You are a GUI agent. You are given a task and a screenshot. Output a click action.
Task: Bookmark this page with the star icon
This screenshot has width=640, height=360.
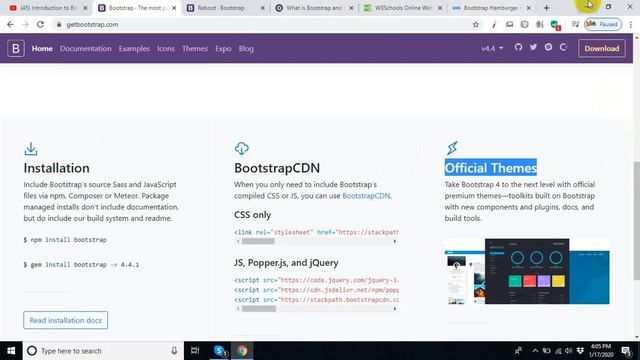pyautogui.click(x=476, y=24)
